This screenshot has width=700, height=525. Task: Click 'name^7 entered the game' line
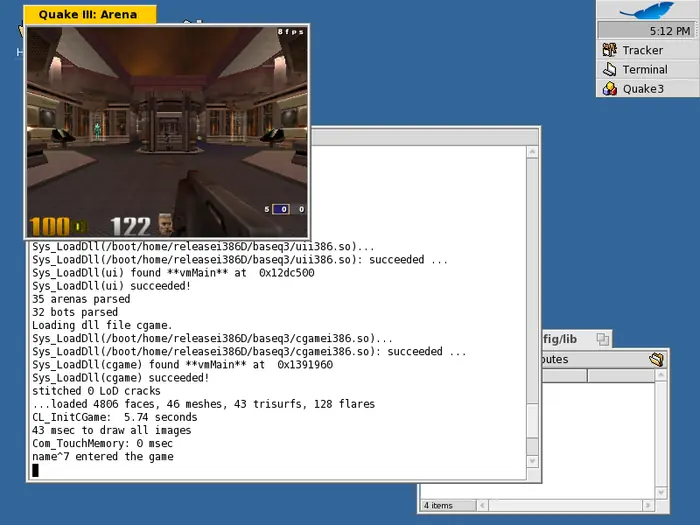click(x=103, y=457)
